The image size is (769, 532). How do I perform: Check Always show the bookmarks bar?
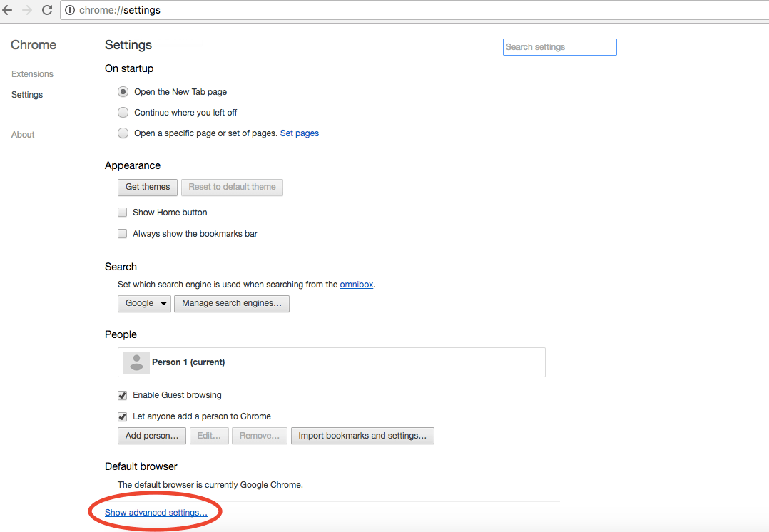pyautogui.click(x=123, y=234)
